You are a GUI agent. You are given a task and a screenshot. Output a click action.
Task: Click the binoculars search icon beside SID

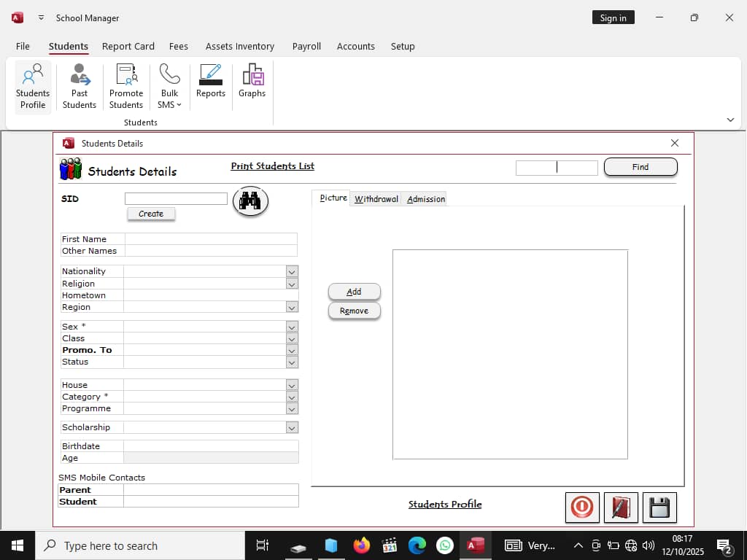pyautogui.click(x=250, y=201)
